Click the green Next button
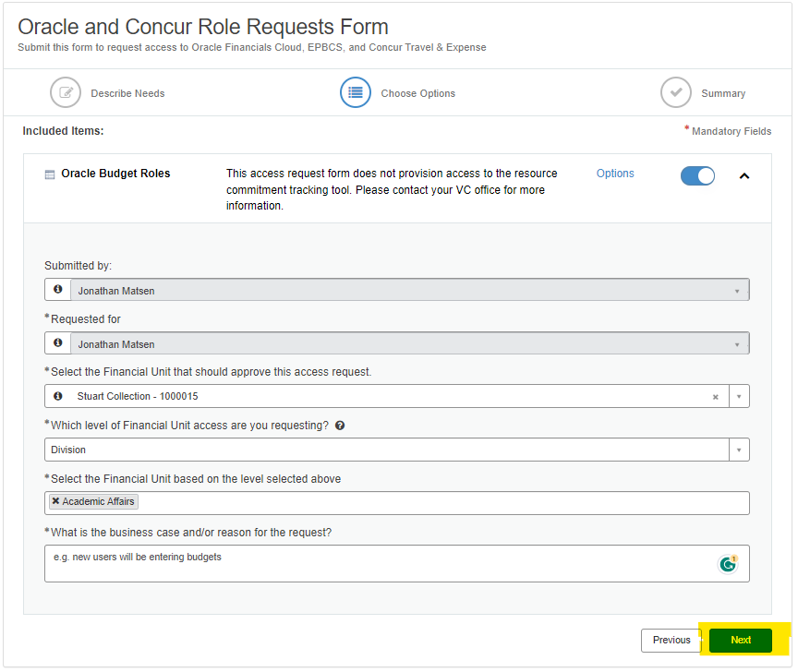This screenshot has width=798, height=672. (x=741, y=640)
